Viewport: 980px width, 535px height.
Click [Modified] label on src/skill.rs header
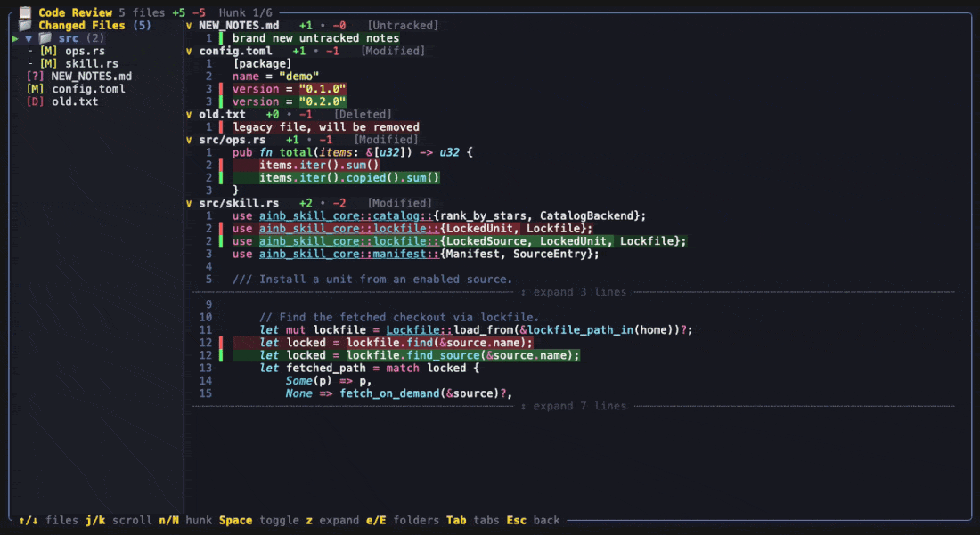pos(400,203)
